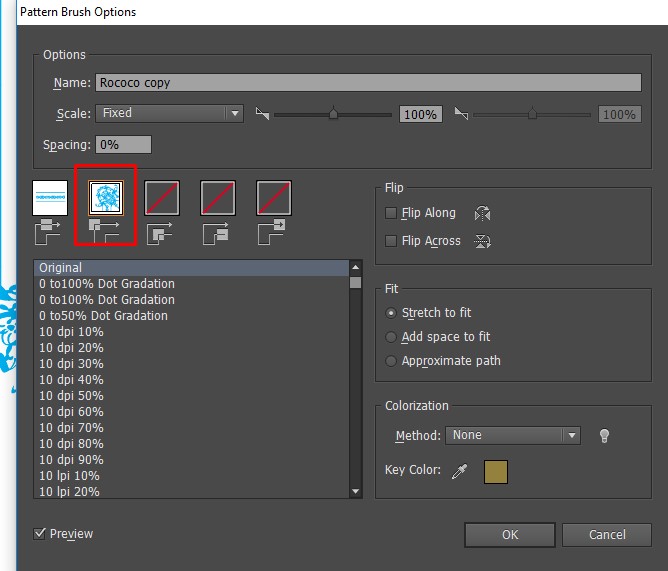This screenshot has height=571, width=668.
Task: Click the pattern list scrollbar thumb
Action: point(355,283)
